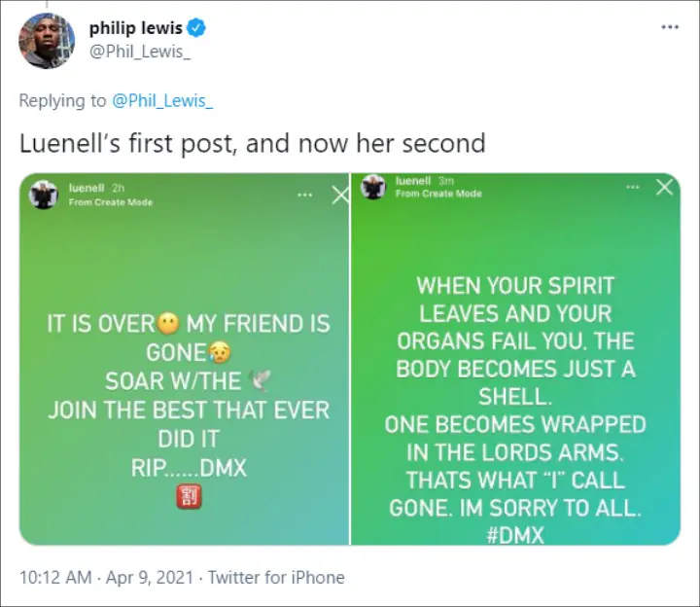Click the red square emoji below RIP DMX

coord(188,497)
